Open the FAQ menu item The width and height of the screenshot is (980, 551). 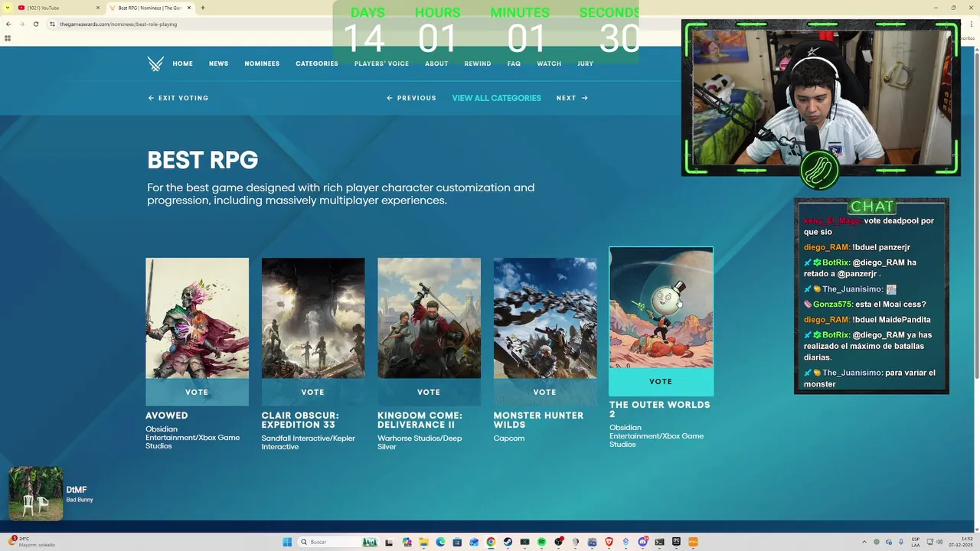pos(514,64)
